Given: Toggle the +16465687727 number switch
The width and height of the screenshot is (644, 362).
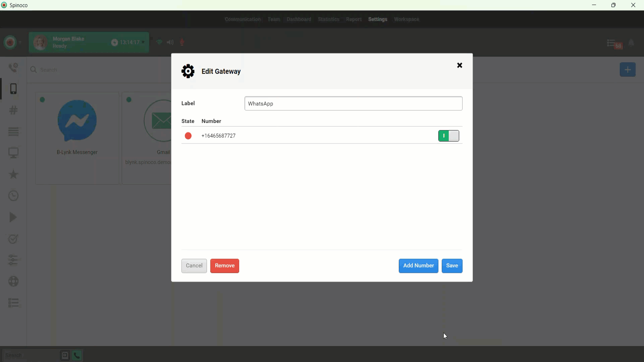Looking at the screenshot, I should pos(448,136).
